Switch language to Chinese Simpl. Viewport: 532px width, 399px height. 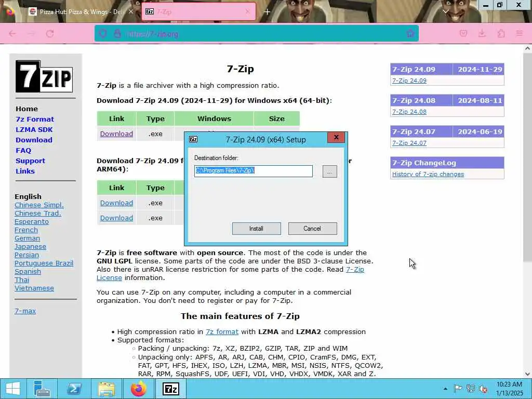point(39,205)
